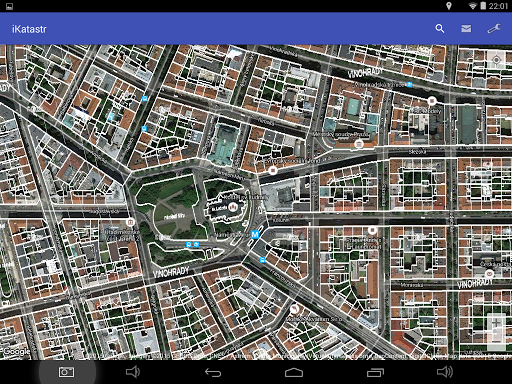The width and height of the screenshot is (512, 384).
Task: Open the search magnifier in the top bar
Action: pyautogui.click(x=440, y=29)
